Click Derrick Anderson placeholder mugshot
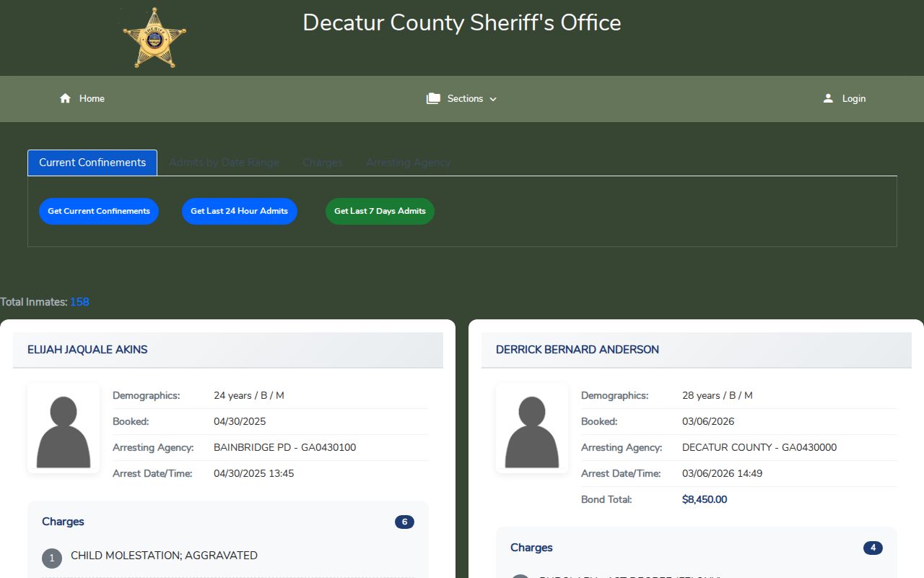The image size is (924, 578). (x=532, y=428)
